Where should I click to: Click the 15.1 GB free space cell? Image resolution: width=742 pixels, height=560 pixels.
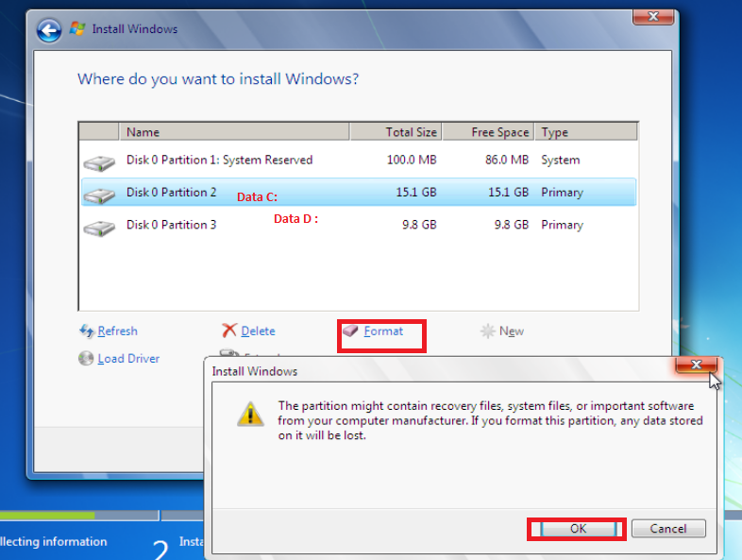pyautogui.click(x=508, y=193)
